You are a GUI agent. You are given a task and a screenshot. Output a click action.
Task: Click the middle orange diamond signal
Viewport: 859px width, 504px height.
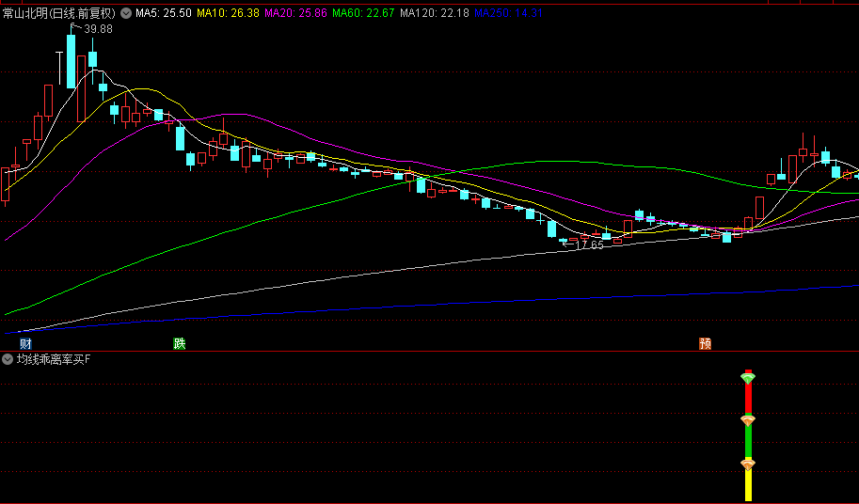[x=748, y=420]
